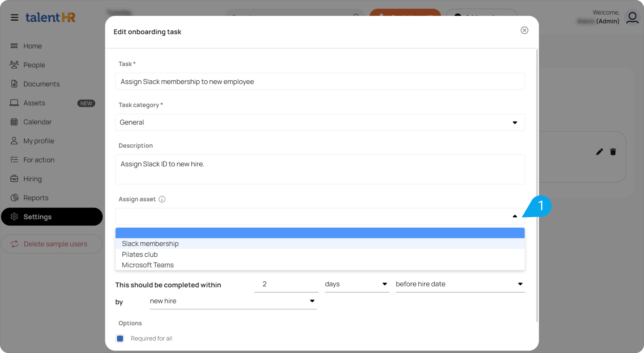Image resolution: width=644 pixels, height=353 pixels.
Task: Close the Edit onboarding task dialog
Action: coord(524,30)
